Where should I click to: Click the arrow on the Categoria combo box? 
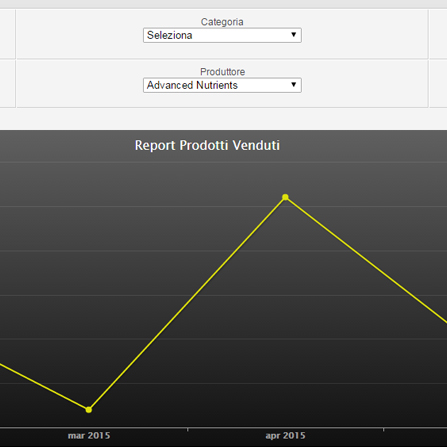pos(294,35)
